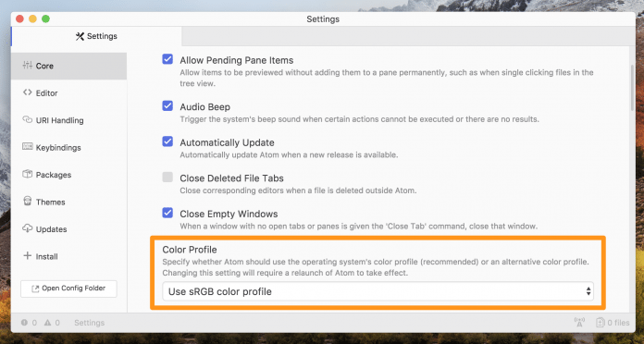Open Updates cloud download icon

[x=28, y=228]
